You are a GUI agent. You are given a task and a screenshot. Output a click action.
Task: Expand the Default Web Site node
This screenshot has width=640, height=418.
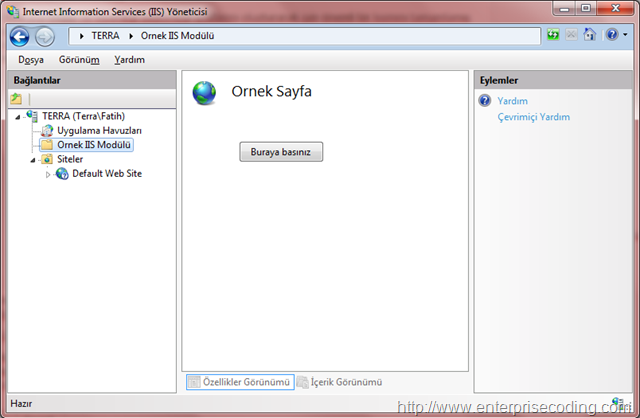[48, 175]
